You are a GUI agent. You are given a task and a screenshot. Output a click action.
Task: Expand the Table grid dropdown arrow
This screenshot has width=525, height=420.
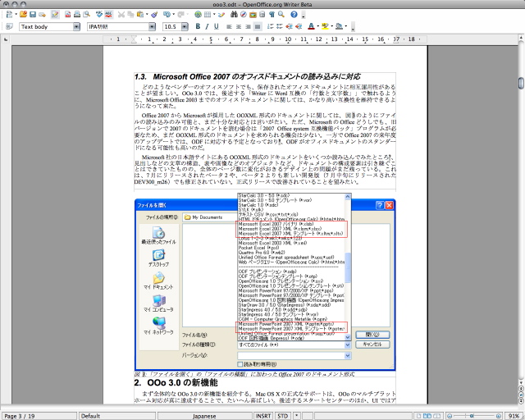[214, 15]
